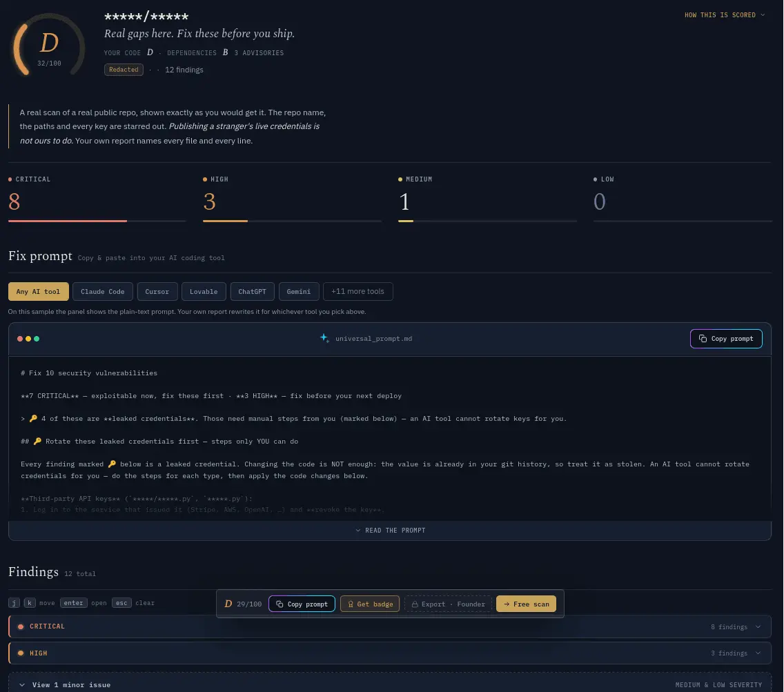Click the Findings heading

(34, 571)
